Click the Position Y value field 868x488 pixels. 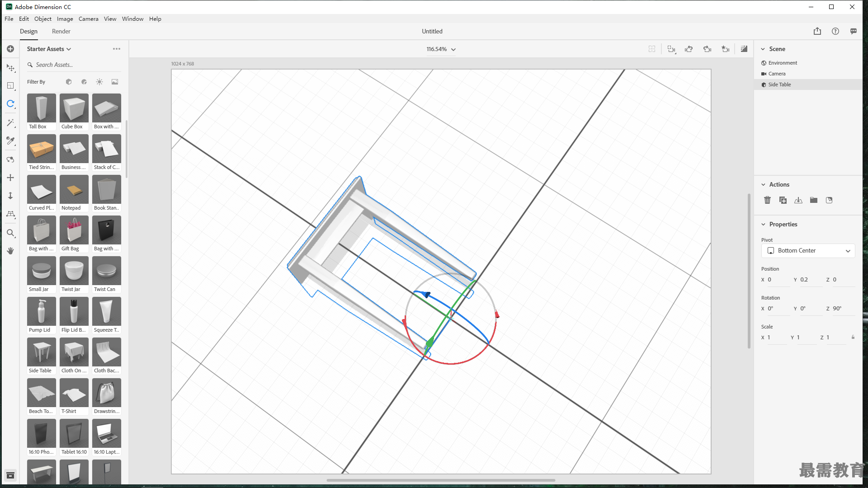pos(811,280)
